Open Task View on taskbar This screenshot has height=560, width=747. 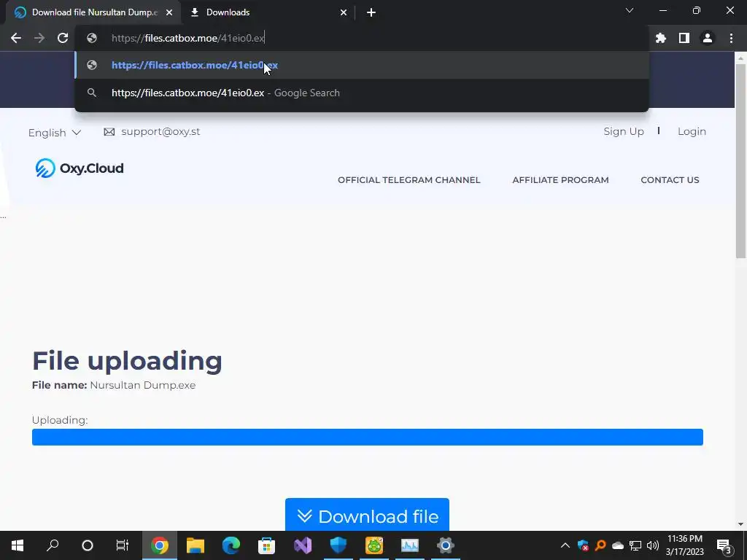pyautogui.click(x=123, y=545)
